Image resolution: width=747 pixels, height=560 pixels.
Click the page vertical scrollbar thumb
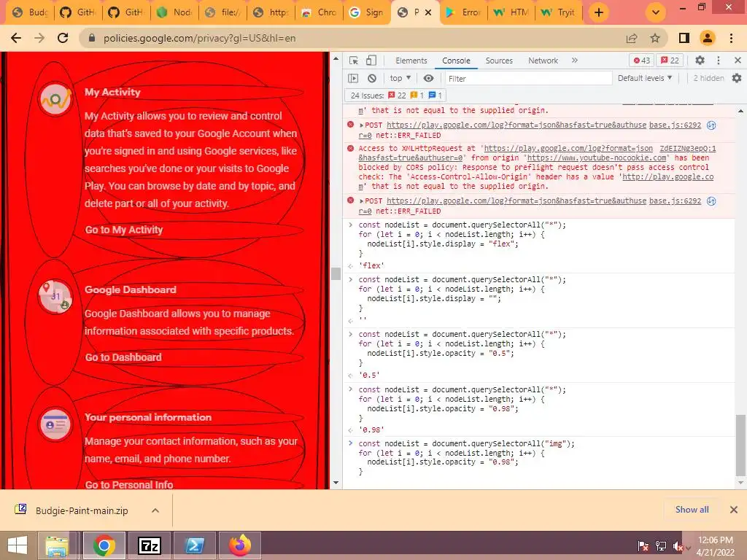click(x=336, y=273)
